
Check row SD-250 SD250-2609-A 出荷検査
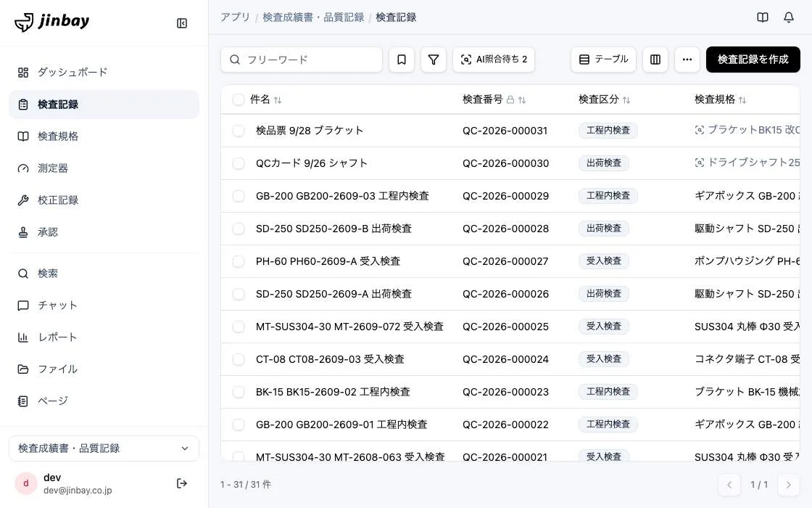(x=239, y=294)
